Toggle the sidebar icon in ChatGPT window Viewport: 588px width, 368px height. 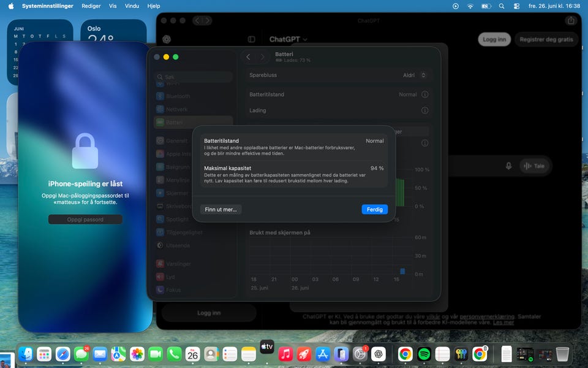[251, 39]
